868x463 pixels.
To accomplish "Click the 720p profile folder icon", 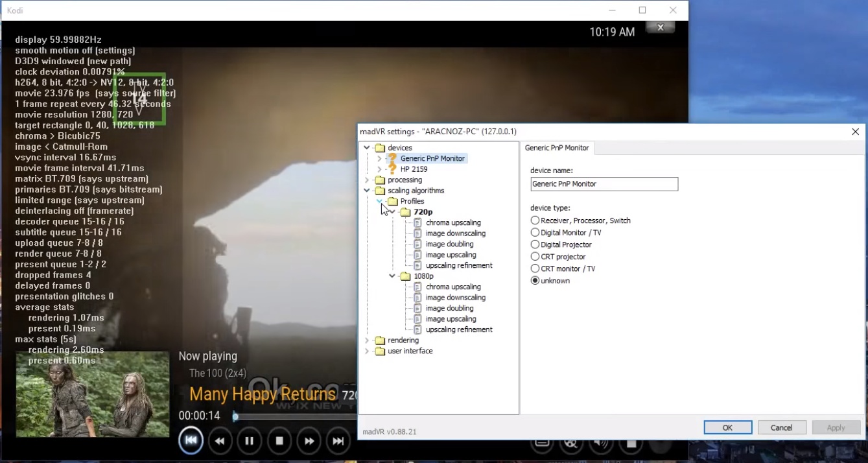I will point(406,212).
